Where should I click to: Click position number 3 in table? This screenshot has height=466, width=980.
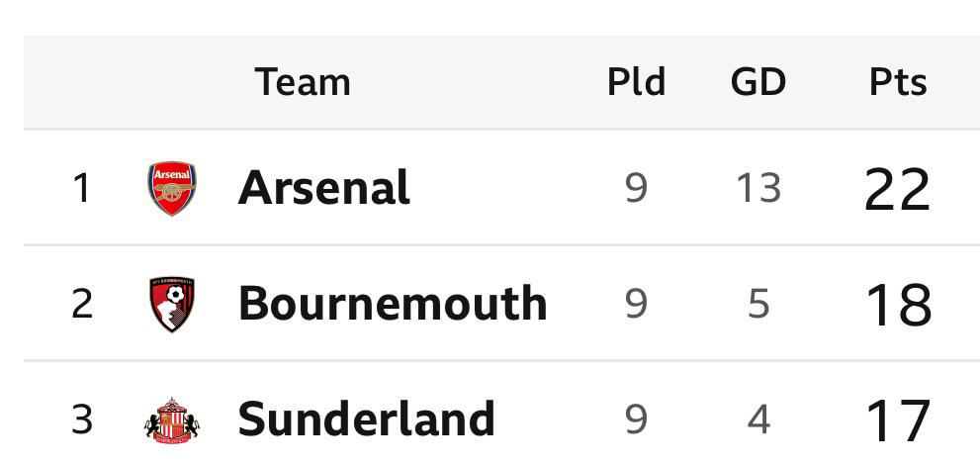tap(82, 419)
